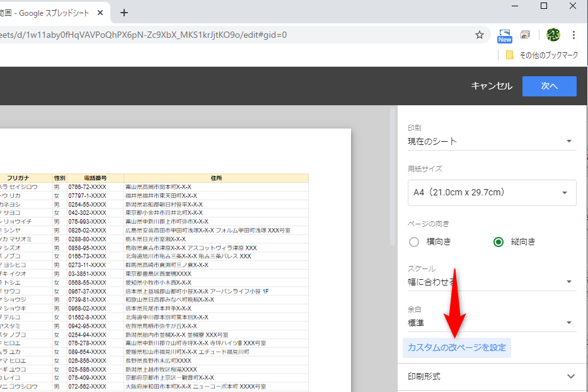Open a new browser tab
The image size is (588, 392).
point(124,13)
